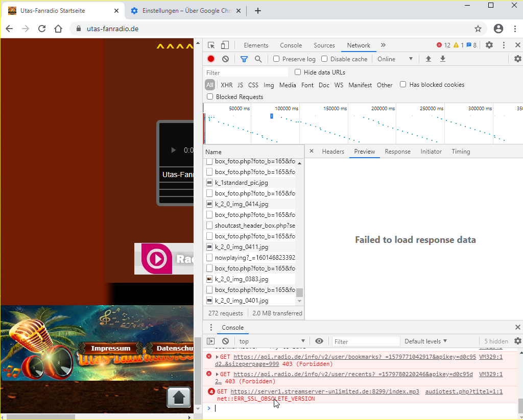Screen dimensions: 523x420
Task: Click the import HAR file upload icon
Action: (x=429, y=59)
